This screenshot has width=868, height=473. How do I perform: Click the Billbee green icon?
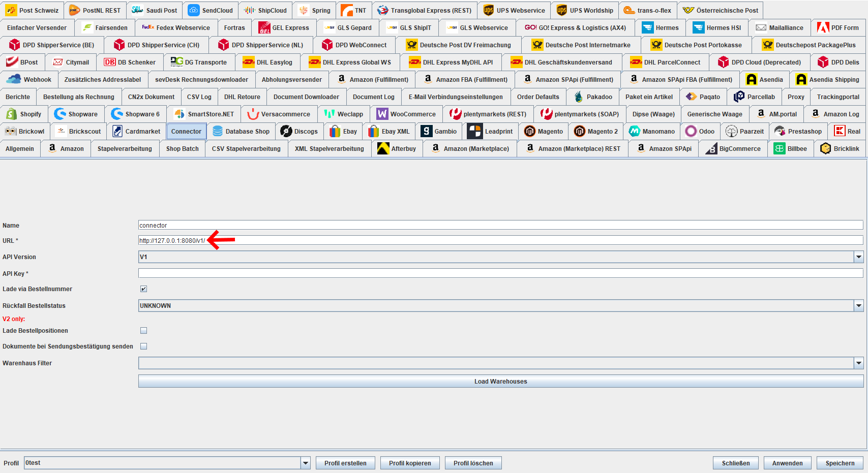pyautogui.click(x=779, y=148)
